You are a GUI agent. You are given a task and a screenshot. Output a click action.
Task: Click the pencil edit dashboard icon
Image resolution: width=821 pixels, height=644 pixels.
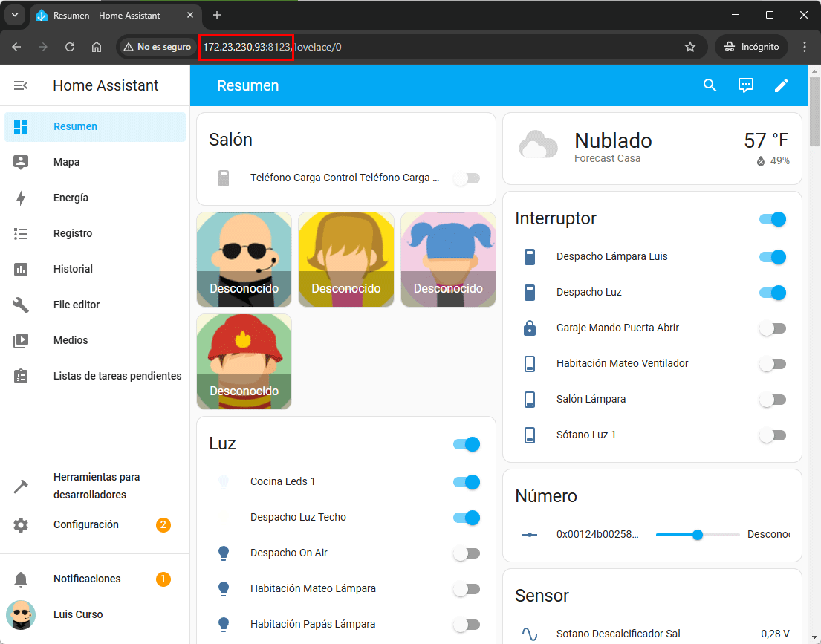click(x=781, y=85)
